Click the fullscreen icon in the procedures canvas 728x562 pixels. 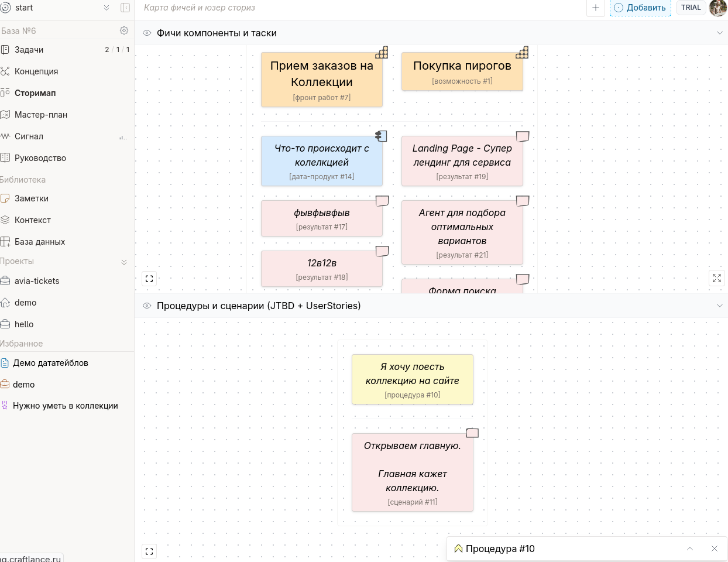[149, 551]
